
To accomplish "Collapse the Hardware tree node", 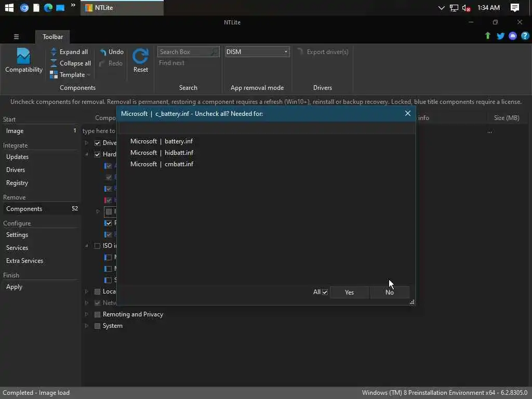I will (87, 154).
